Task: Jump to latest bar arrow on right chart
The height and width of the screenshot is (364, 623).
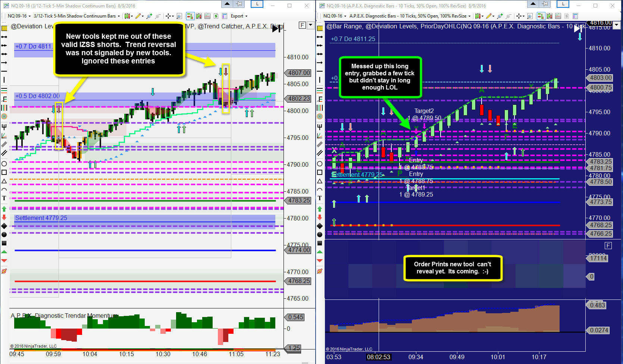Action: coord(577,29)
